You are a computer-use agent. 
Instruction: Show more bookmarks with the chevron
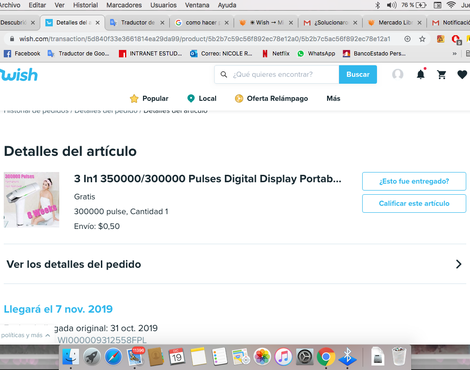[x=454, y=54]
